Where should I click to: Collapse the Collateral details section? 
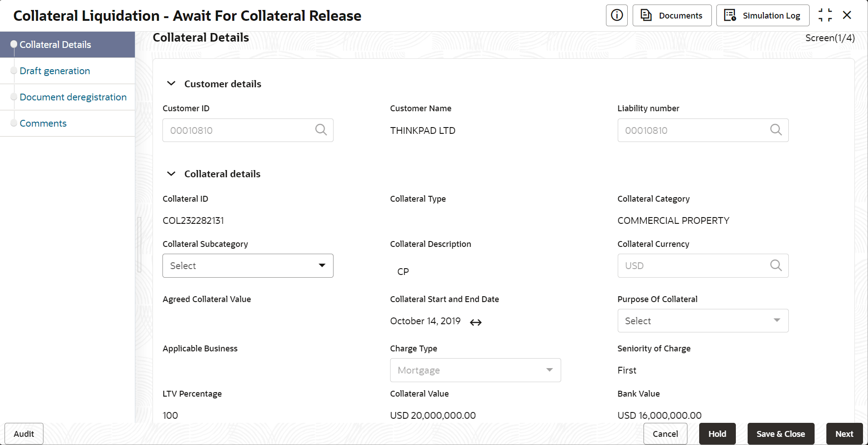tap(171, 174)
